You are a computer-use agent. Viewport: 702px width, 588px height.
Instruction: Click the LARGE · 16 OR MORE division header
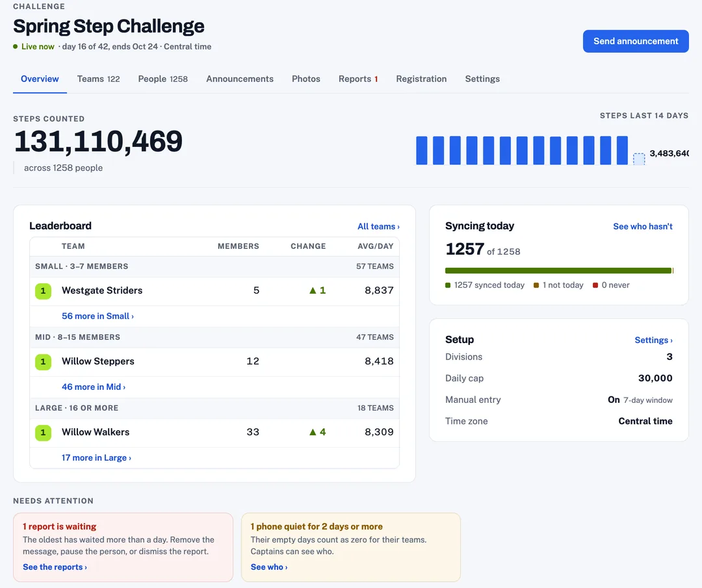click(77, 408)
